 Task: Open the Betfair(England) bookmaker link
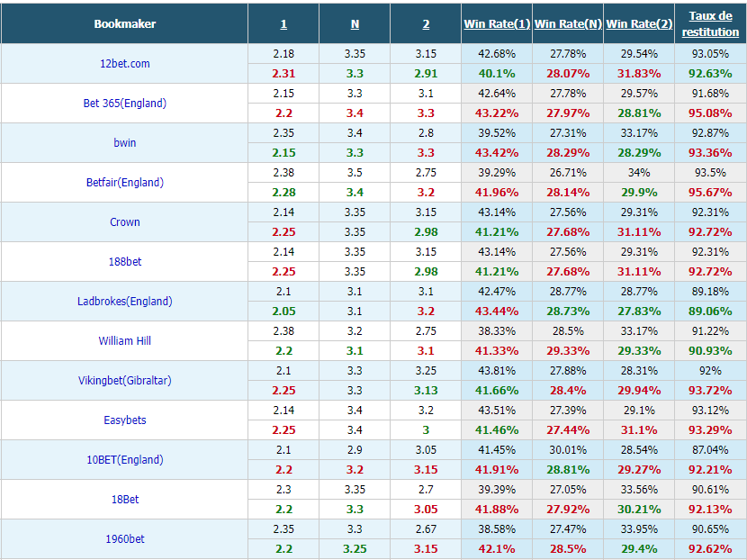(x=125, y=182)
